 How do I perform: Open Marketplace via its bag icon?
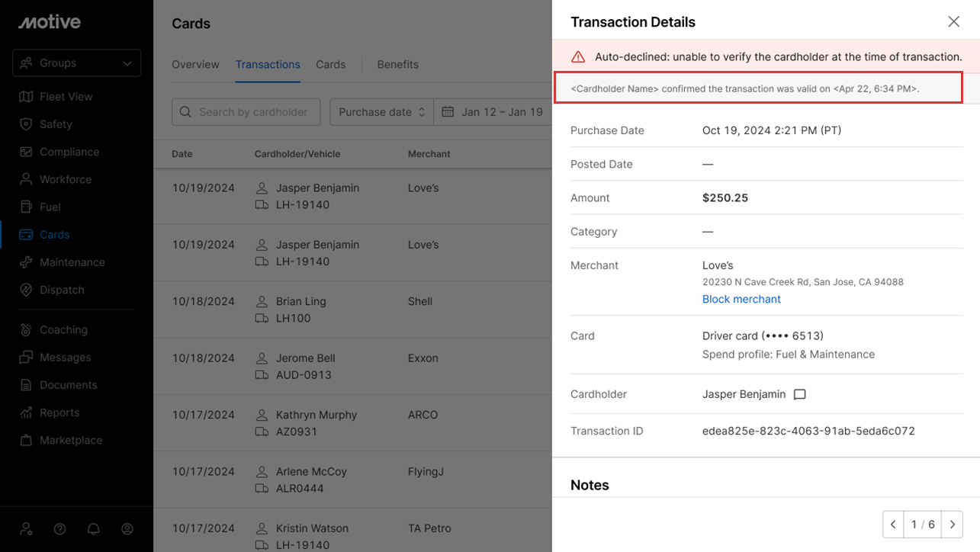point(27,440)
